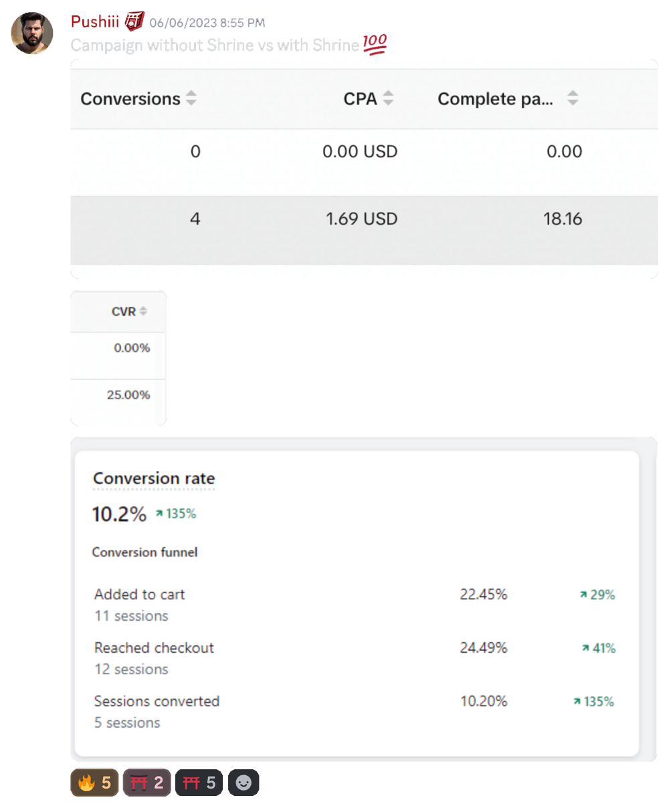Click the red 100 emoji in message
This screenshot has height=812, width=669.
[375, 45]
